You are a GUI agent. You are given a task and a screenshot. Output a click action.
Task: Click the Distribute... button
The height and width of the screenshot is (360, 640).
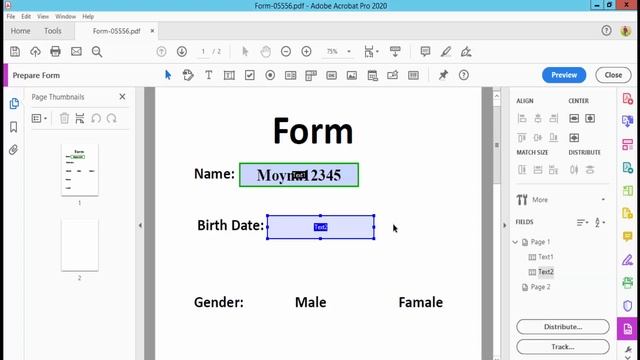563,327
